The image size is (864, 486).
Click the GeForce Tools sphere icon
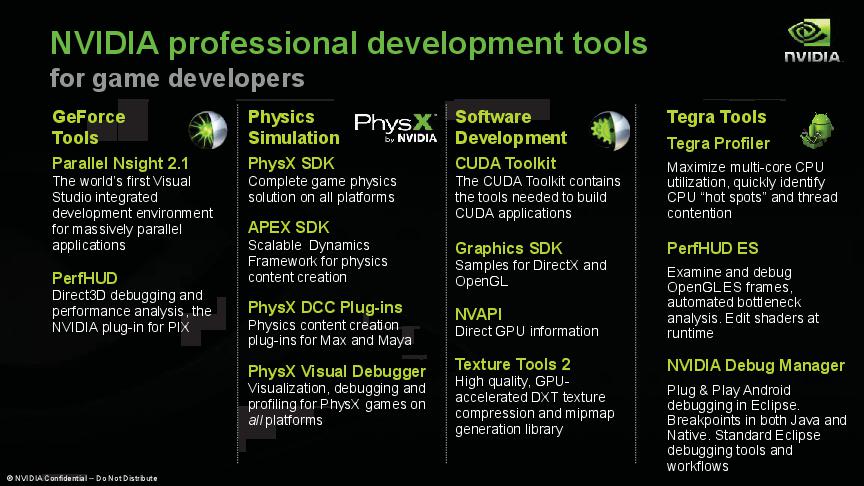click(206, 127)
